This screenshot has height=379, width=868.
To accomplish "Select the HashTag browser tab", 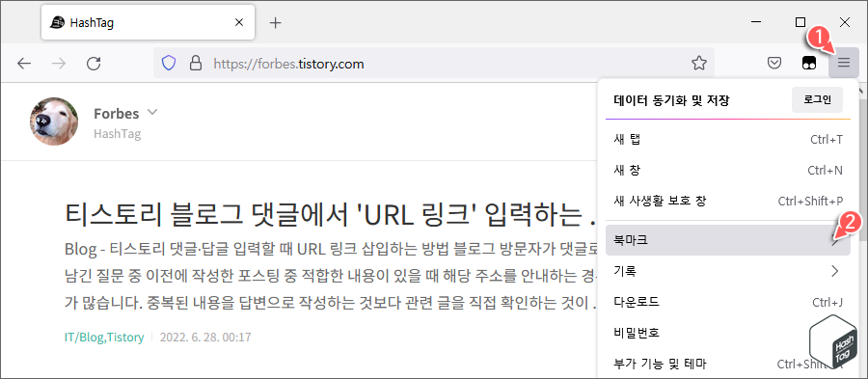I will [148, 23].
